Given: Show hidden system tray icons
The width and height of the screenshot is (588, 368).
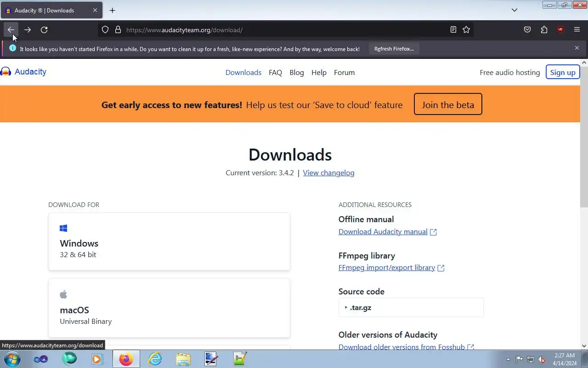Looking at the screenshot, I should pos(508,359).
